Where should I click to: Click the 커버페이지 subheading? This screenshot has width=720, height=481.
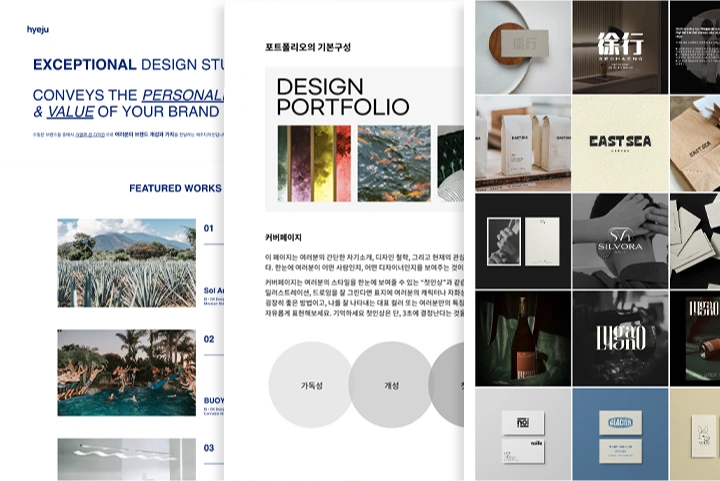click(283, 238)
